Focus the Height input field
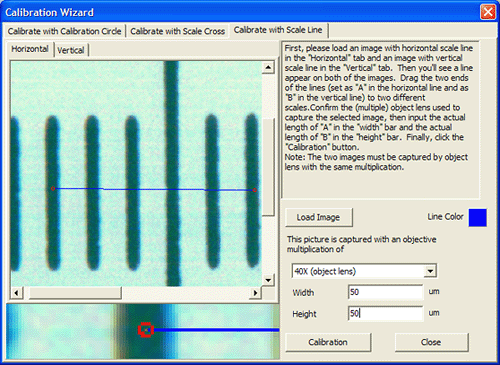The width and height of the screenshot is (500, 365). tap(385, 313)
